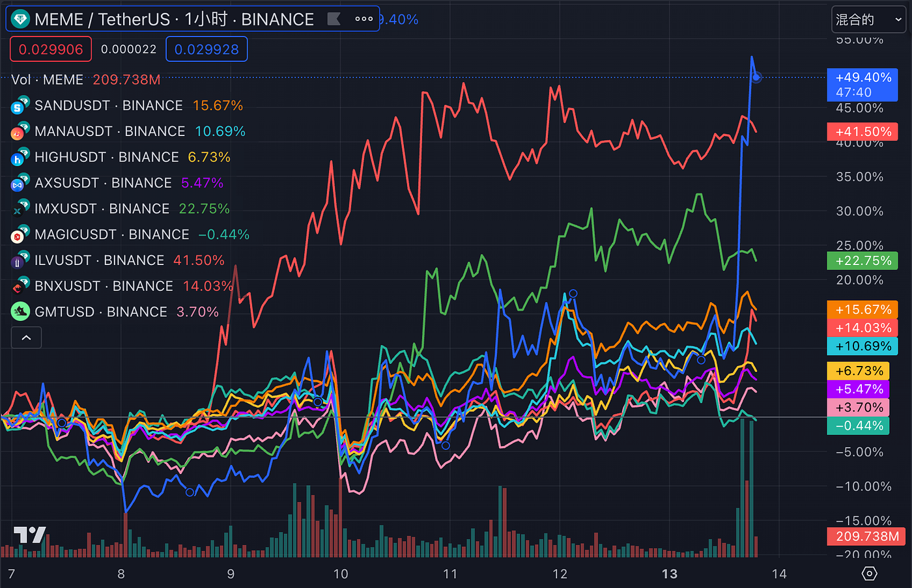Click the MANAUSDT coin icon
The image size is (912, 588).
click(20, 131)
